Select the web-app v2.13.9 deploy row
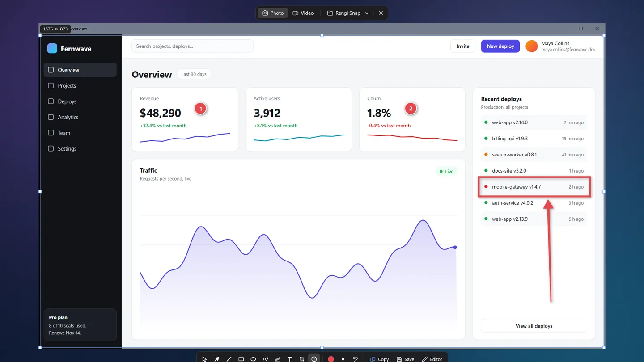Image resolution: width=644 pixels, height=362 pixels. point(534,219)
